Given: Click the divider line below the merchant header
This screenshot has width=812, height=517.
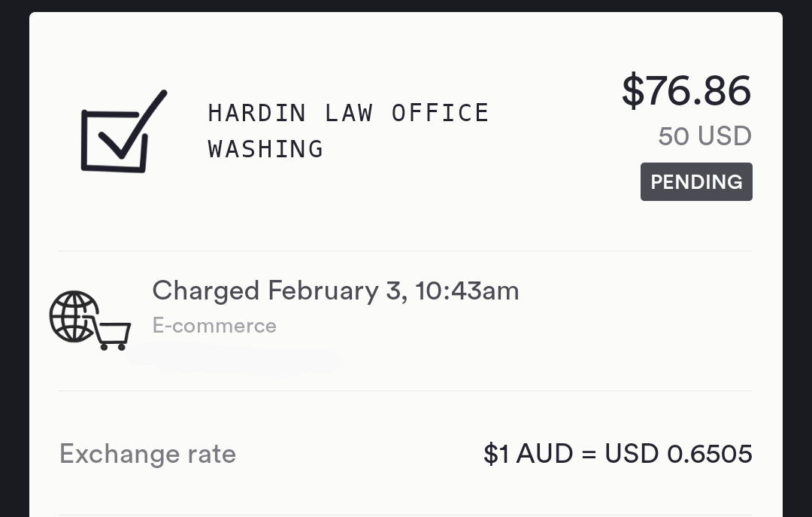Looking at the screenshot, I should coord(405,251).
